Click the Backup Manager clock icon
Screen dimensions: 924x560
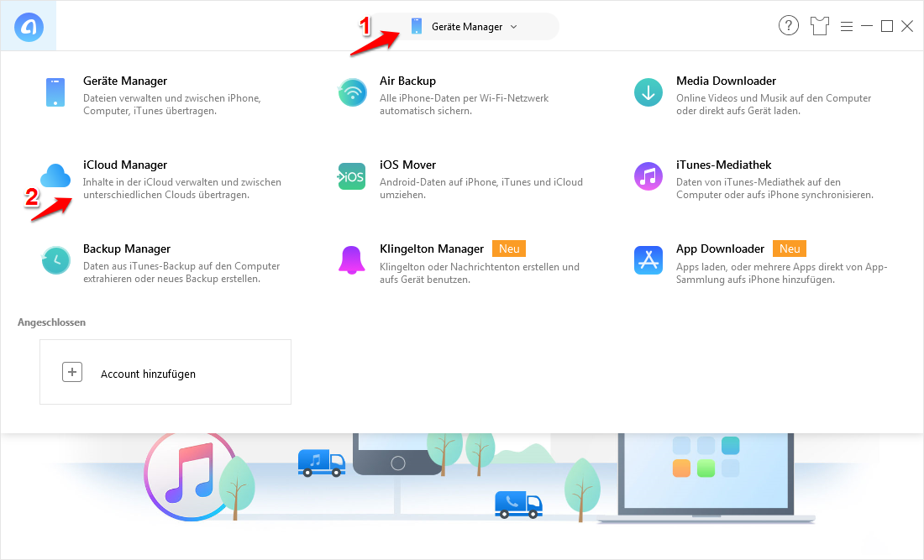(56, 260)
